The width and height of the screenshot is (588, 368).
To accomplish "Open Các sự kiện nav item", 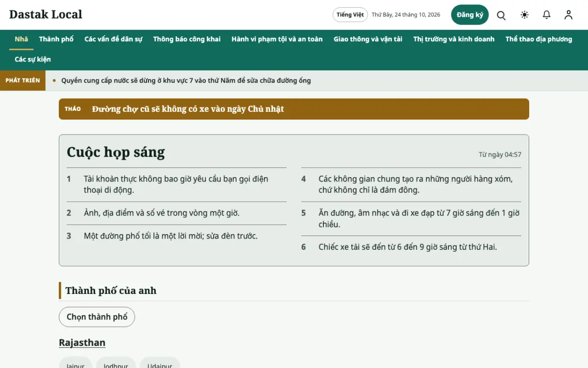I will 33,59.
